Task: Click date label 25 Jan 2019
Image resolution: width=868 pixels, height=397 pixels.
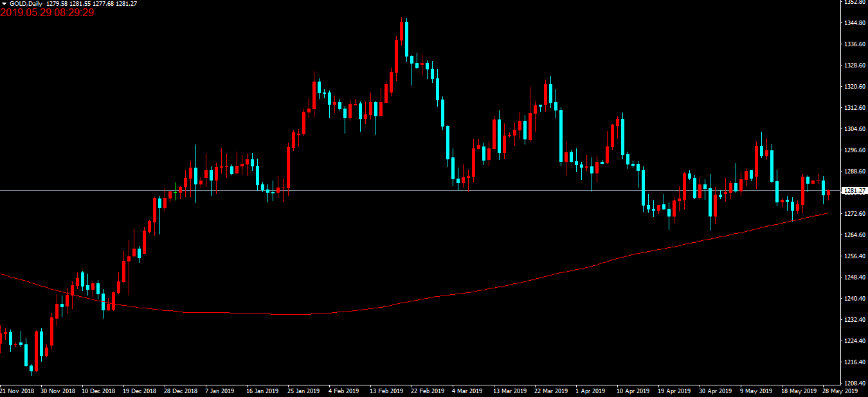Action: tap(303, 391)
